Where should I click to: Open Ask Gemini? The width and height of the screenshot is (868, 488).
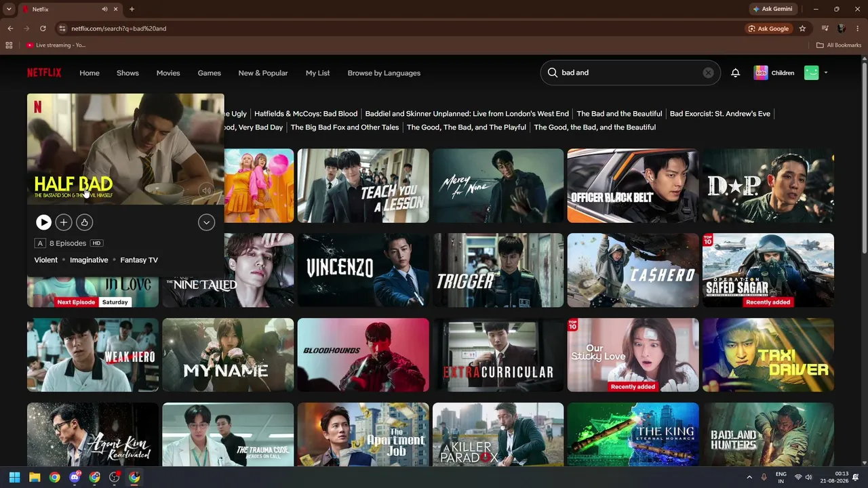772,9
